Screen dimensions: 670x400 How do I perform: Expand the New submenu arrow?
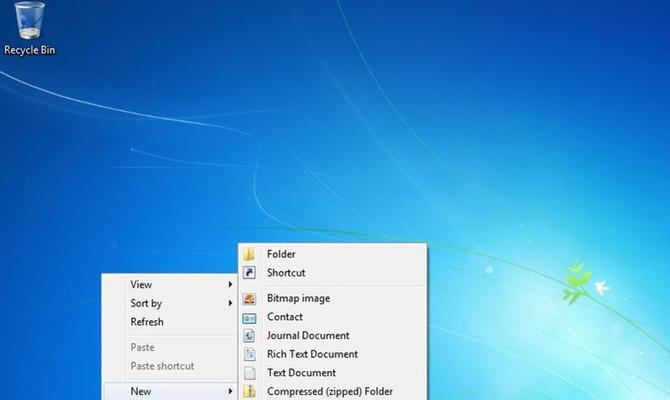tap(230, 391)
